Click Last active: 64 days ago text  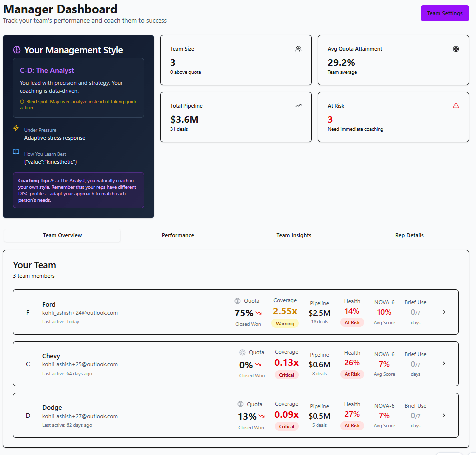point(67,374)
